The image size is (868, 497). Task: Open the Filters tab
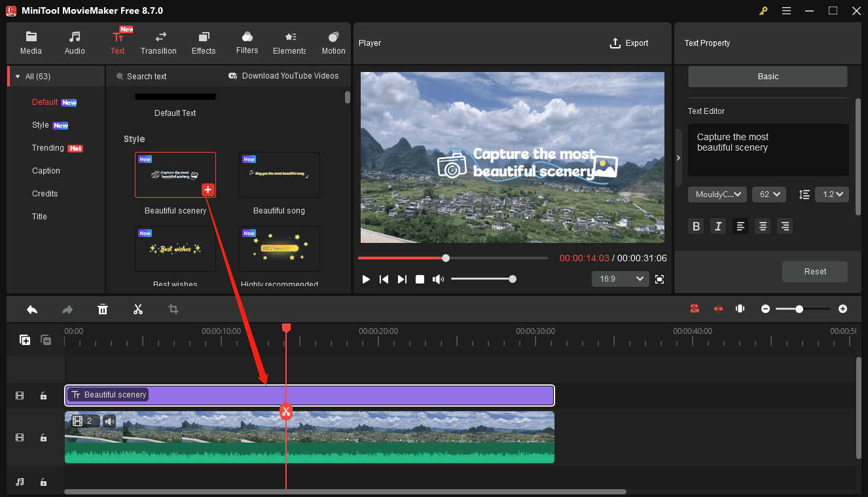pyautogui.click(x=247, y=43)
